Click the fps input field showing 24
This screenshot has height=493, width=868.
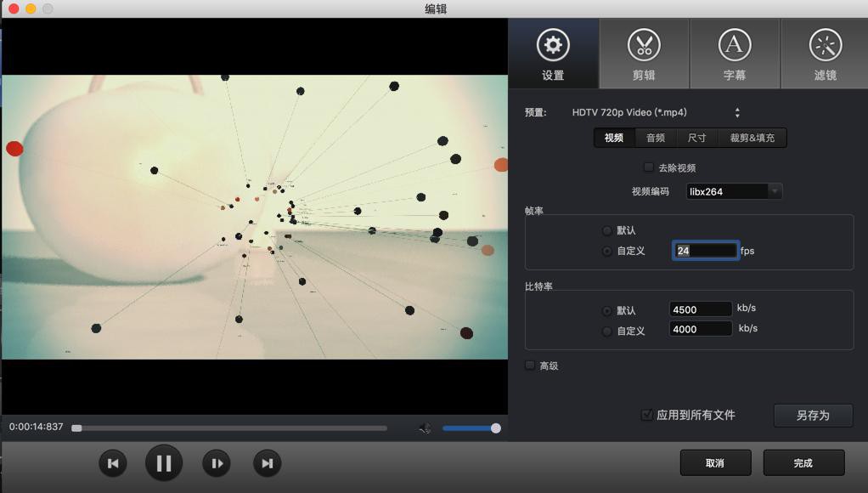click(706, 251)
